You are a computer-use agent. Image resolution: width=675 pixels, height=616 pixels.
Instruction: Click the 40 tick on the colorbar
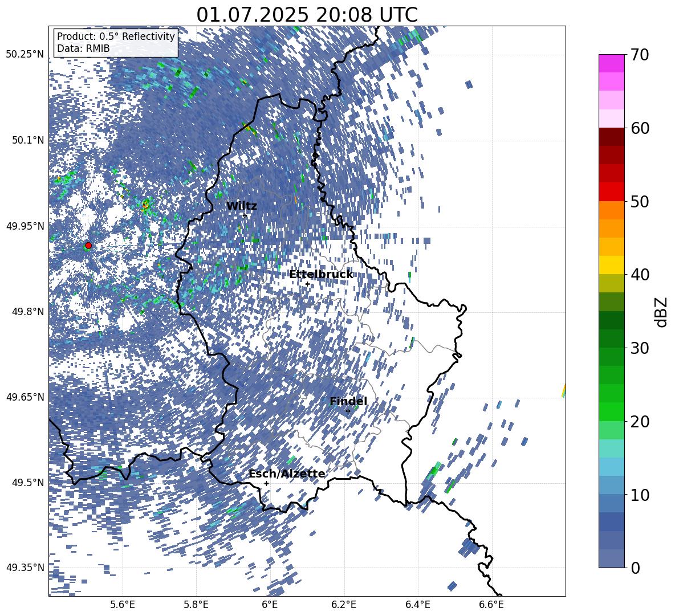pos(639,275)
